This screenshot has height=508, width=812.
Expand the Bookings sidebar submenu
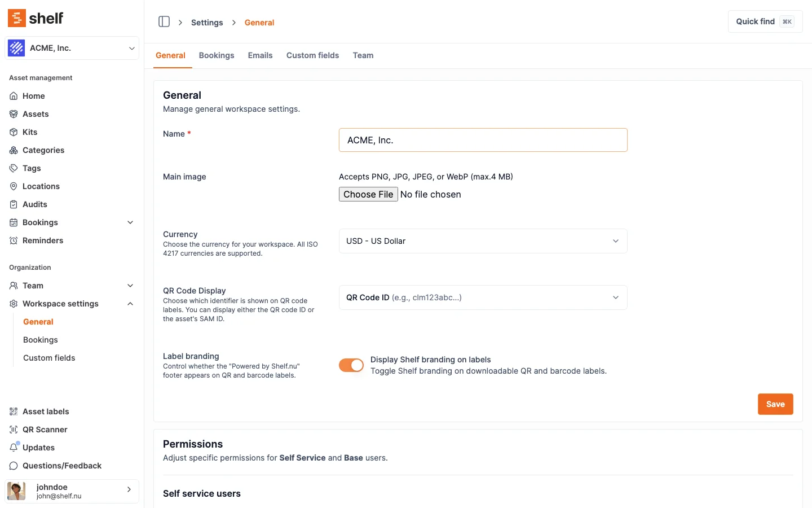(x=130, y=222)
